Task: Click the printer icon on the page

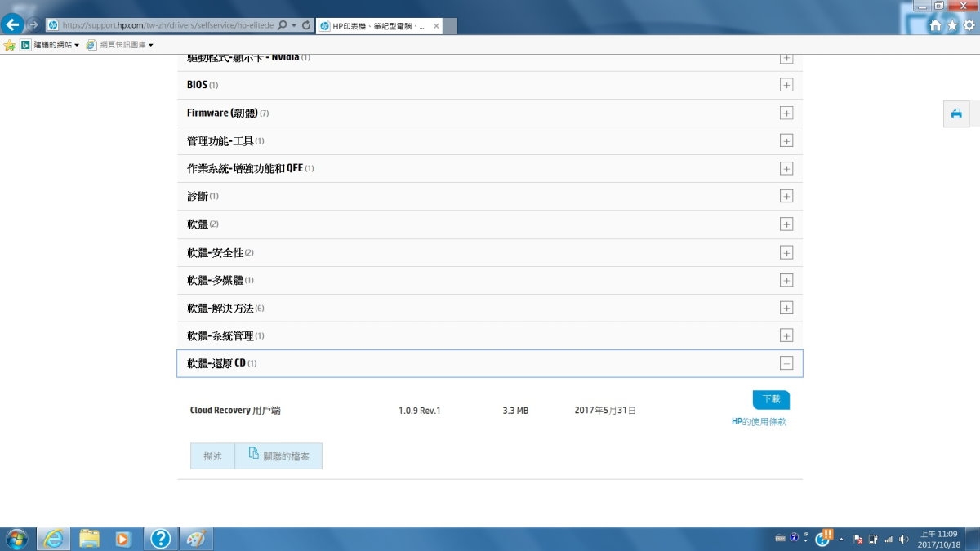Action: coord(956,114)
